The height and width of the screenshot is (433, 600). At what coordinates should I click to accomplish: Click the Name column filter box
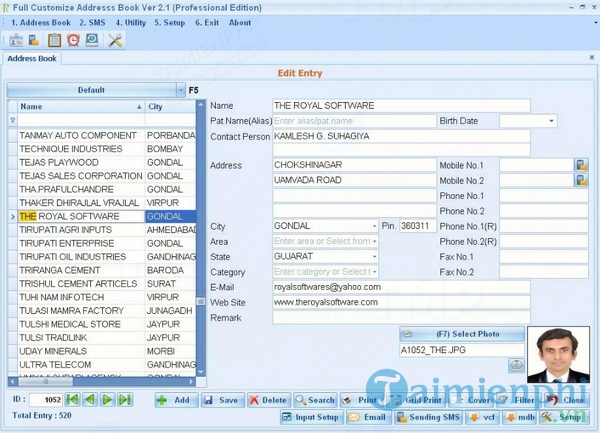[x=81, y=120]
